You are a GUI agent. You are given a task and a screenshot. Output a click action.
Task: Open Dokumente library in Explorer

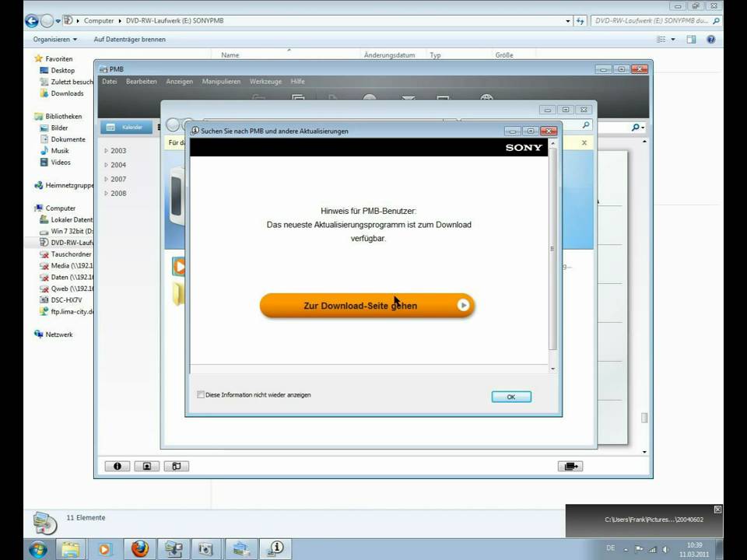[x=68, y=139]
